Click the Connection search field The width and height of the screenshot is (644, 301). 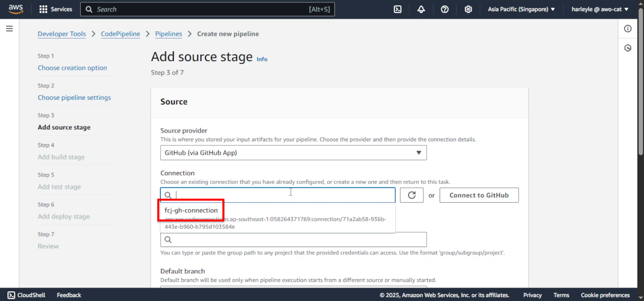278,195
